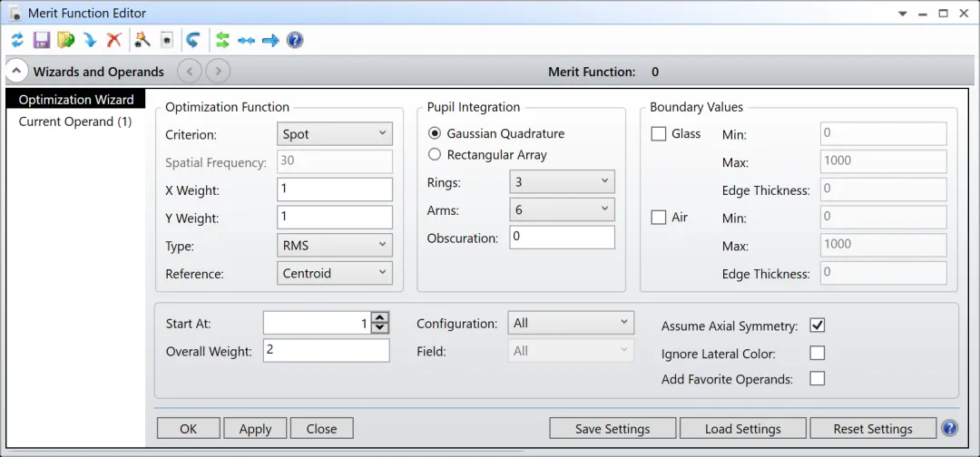
Task: Click the purple Save merit function icon
Action: [42, 40]
